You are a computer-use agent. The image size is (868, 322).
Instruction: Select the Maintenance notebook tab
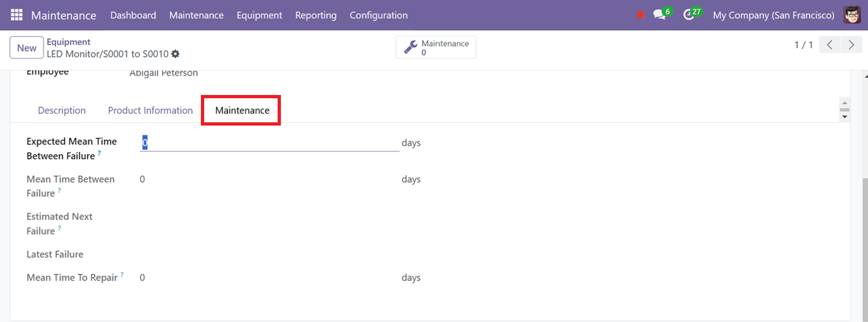coord(242,111)
